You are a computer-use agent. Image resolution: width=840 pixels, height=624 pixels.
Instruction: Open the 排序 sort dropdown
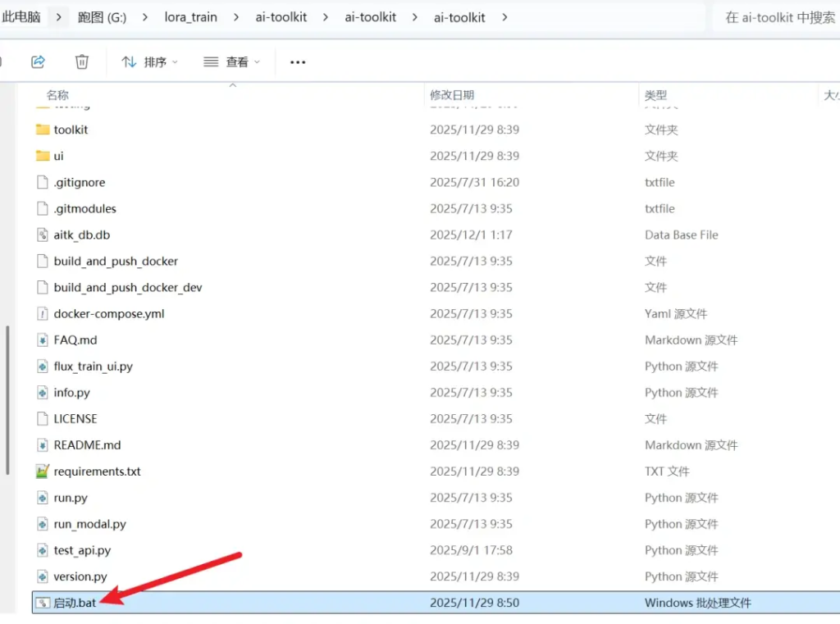tap(149, 61)
